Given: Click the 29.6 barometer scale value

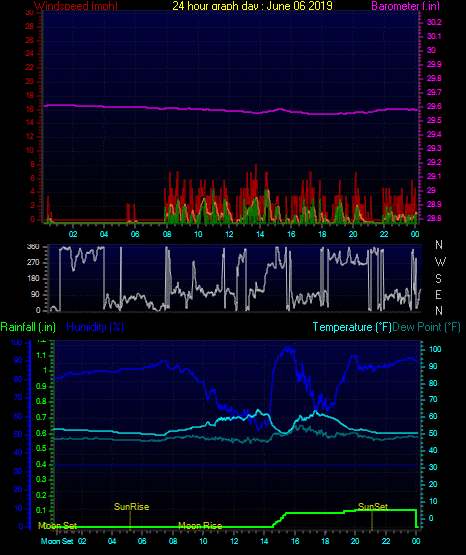Looking at the screenshot, I should pyautogui.click(x=434, y=106).
